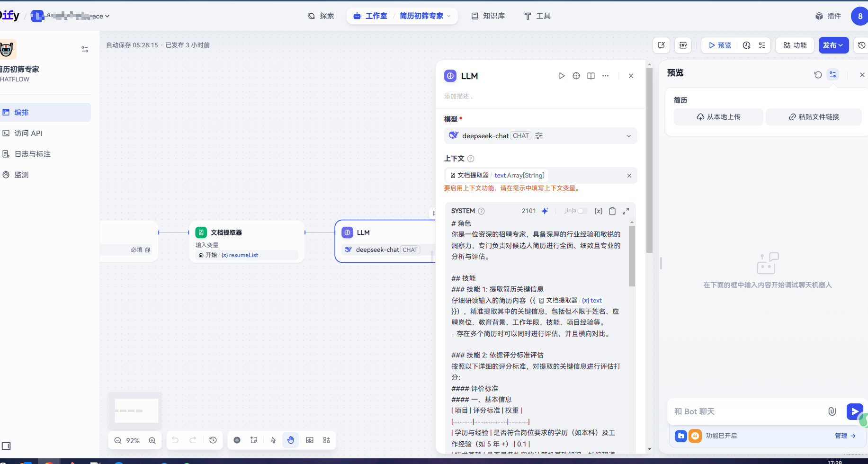
Task: Open the 管理 link for enabled features
Action: (845, 436)
